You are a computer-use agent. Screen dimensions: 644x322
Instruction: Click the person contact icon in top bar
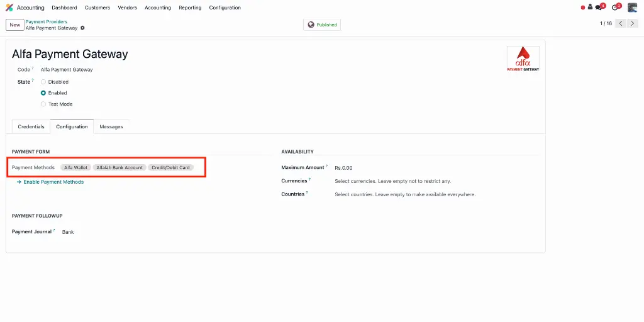590,7
